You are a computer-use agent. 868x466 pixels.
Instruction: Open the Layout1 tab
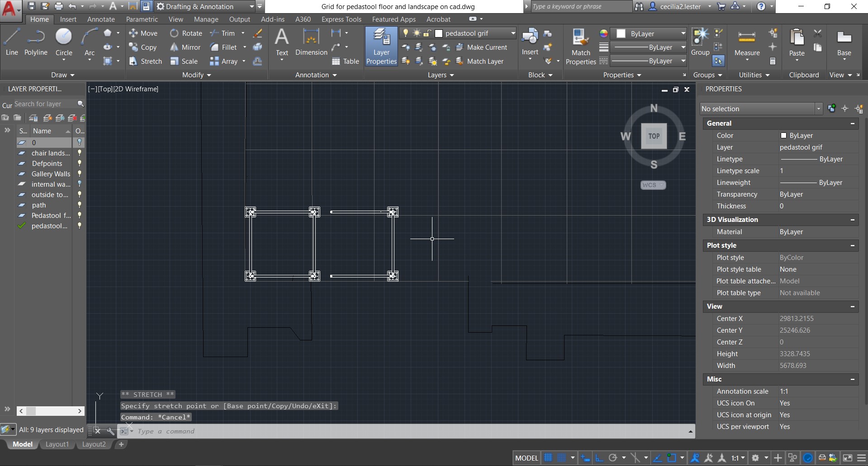57,444
